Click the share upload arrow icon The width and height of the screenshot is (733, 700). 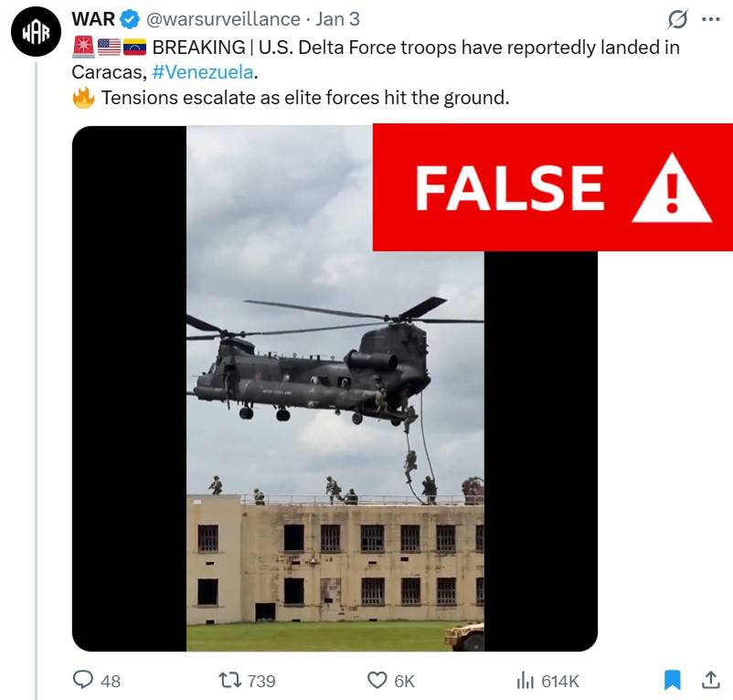click(x=710, y=680)
